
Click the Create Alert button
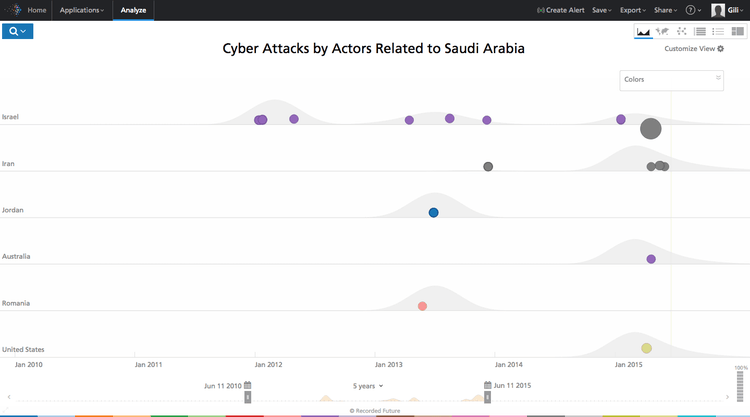coord(561,10)
